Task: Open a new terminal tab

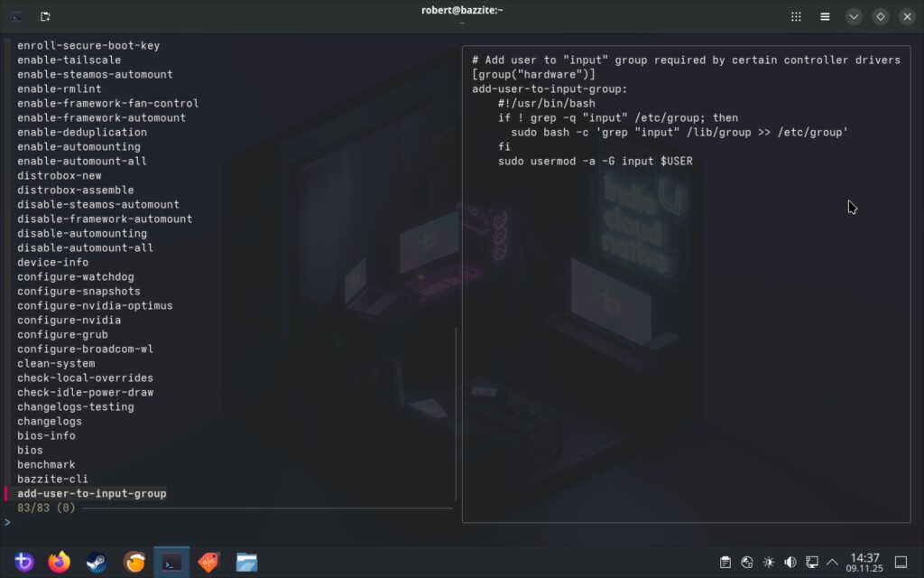Action: [45, 16]
